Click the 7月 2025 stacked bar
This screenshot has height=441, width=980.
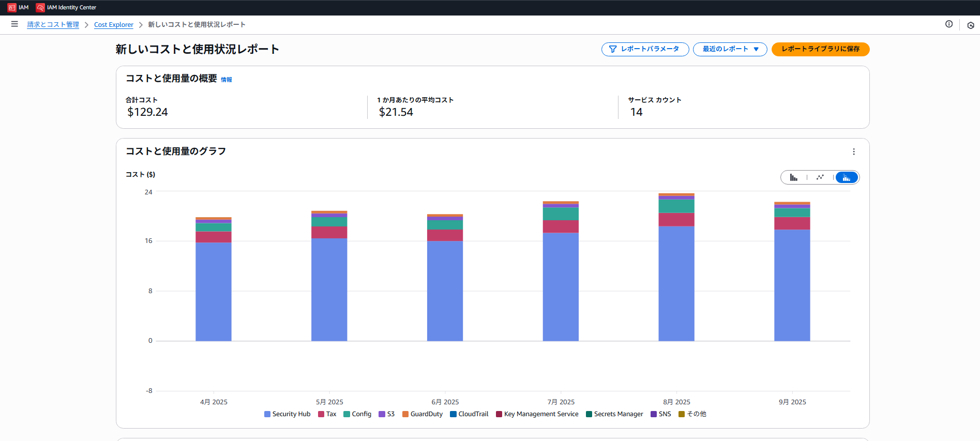click(561, 271)
